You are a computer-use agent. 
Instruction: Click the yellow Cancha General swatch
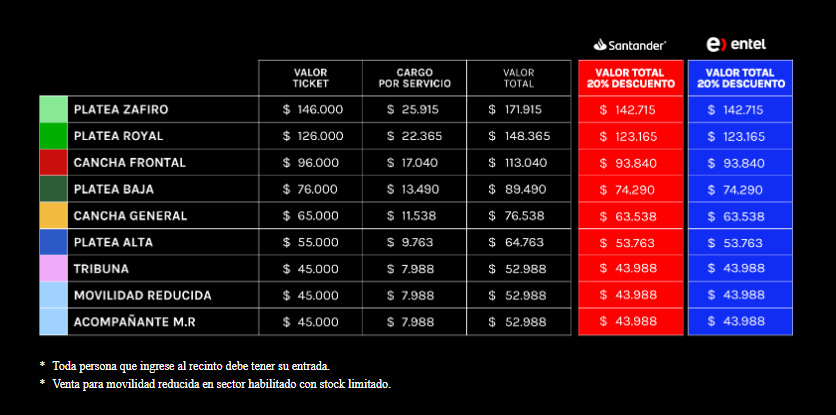pos(53,216)
